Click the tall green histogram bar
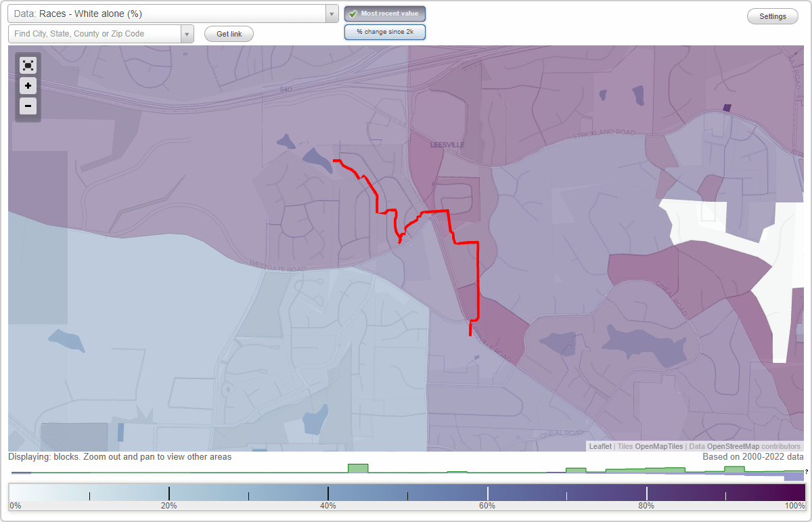812x522 pixels. pyautogui.click(x=357, y=469)
